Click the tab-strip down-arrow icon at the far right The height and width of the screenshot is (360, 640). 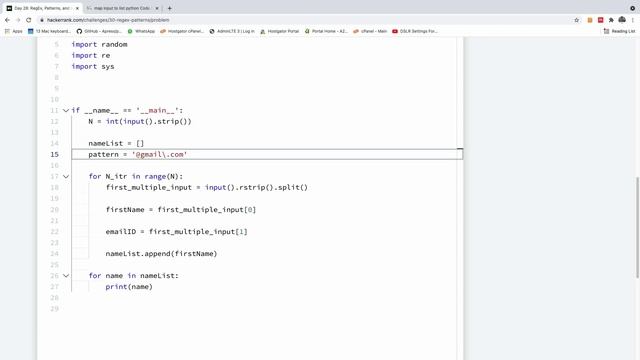coord(632,8)
